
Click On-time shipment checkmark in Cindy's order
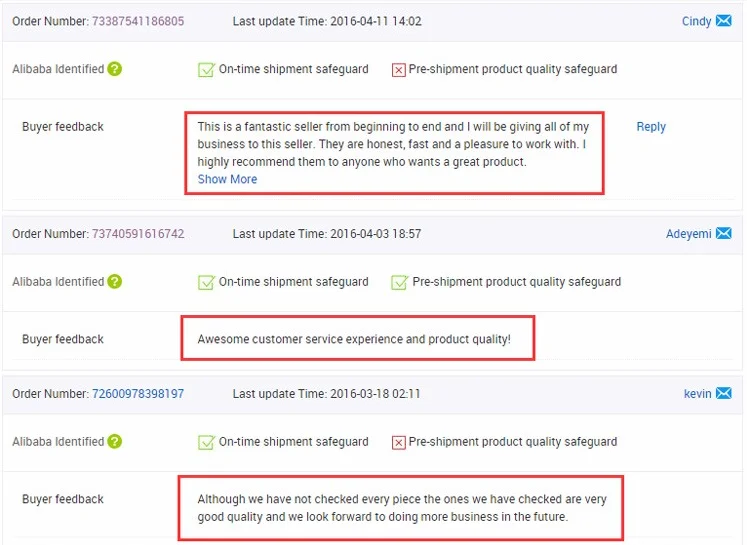coord(206,70)
